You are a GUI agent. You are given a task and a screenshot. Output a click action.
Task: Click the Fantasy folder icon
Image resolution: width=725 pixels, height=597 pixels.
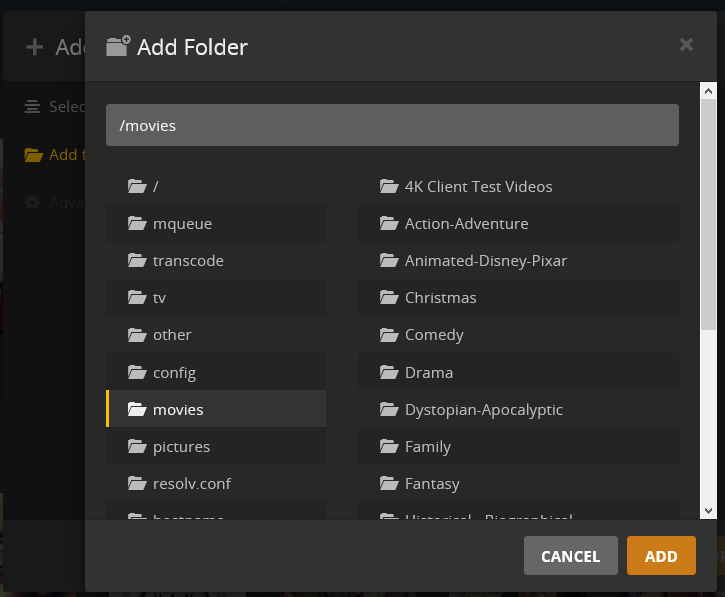[x=389, y=483]
